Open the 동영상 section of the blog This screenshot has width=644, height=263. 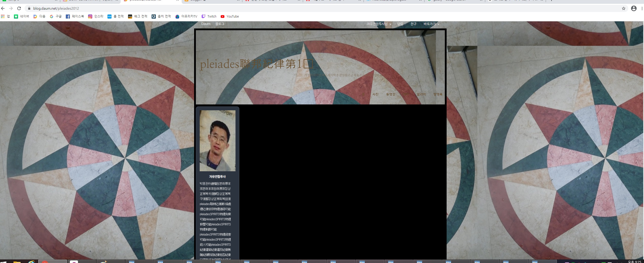coord(391,94)
